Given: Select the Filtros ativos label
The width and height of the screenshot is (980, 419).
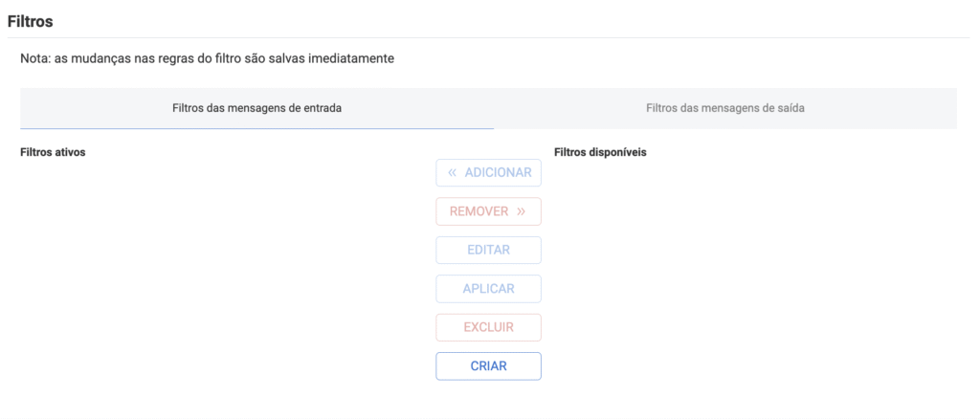Looking at the screenshot, I should (x=53, y=152).
